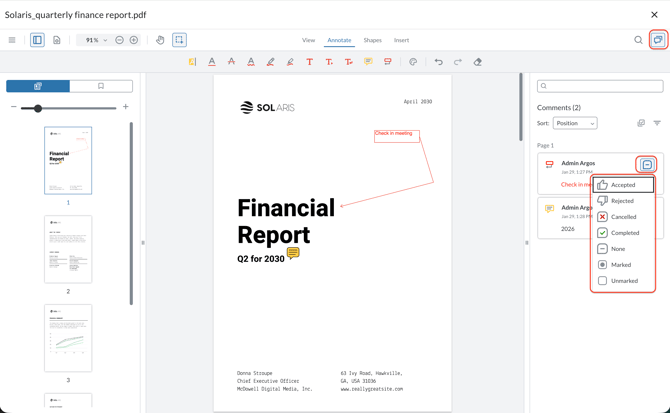This screenshot has width=670, height=413.
Task: Collapse the comment status dropdown button
Action: click(x=647, y=165)
